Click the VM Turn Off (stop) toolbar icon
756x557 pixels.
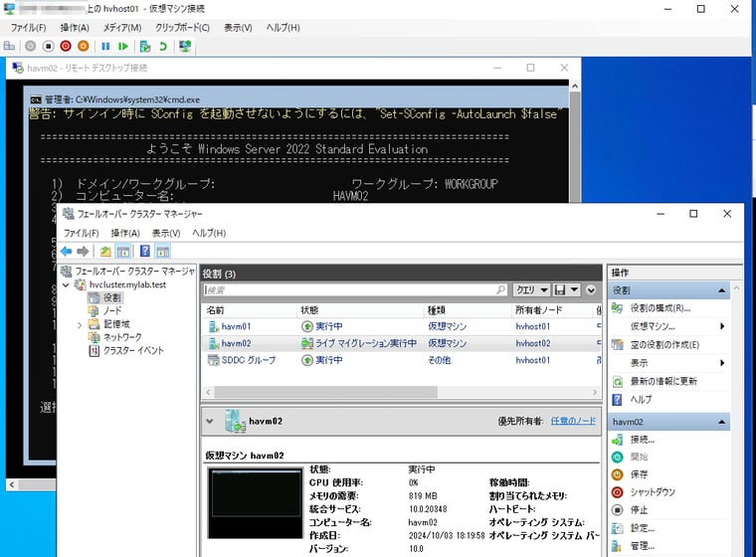[x=48, y=47]
